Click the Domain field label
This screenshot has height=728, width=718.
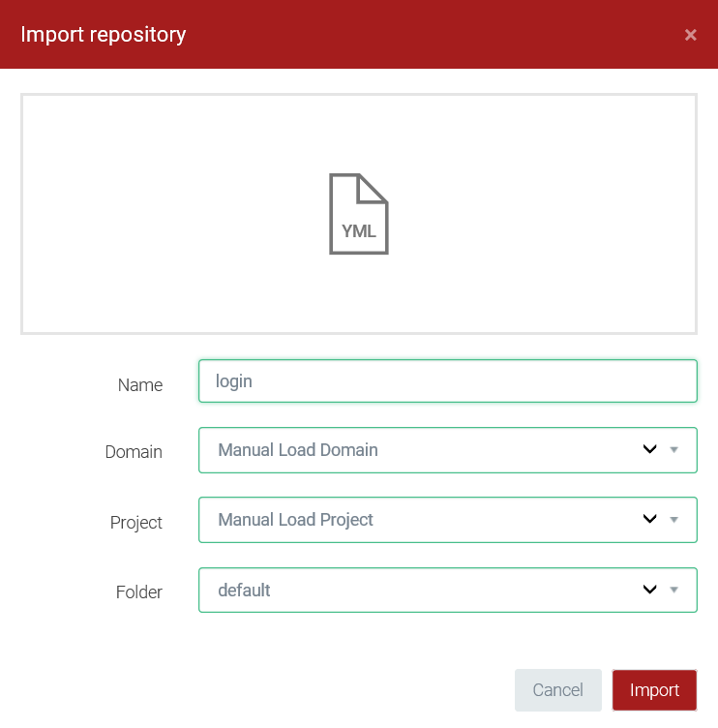134,452
